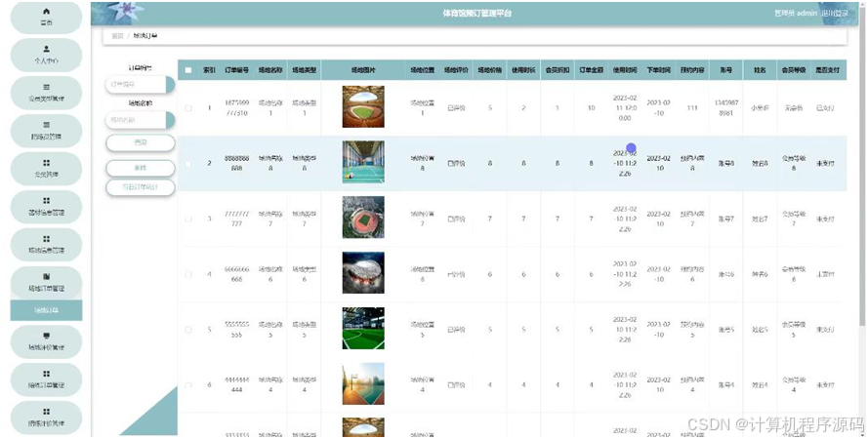
Task: Click the 会员等级 column header
Action: pyautogui.click(x=793, y=70)
